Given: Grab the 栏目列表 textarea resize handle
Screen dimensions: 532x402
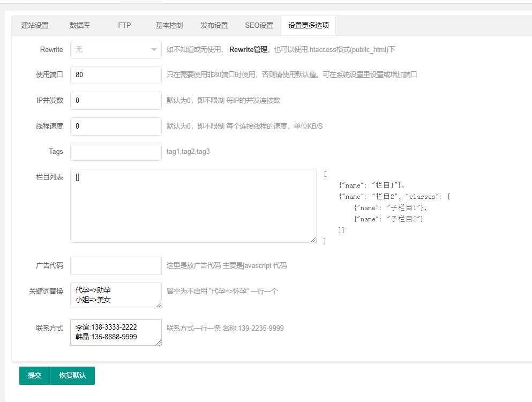Looking at the screenshot, I should click(x=313, y=240).
